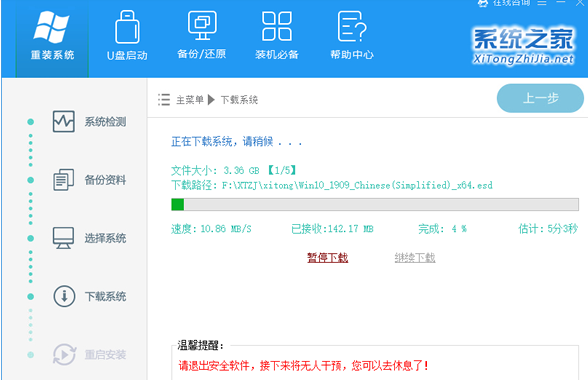Open the 帮助中心 help document icon

tap(352, 26)
